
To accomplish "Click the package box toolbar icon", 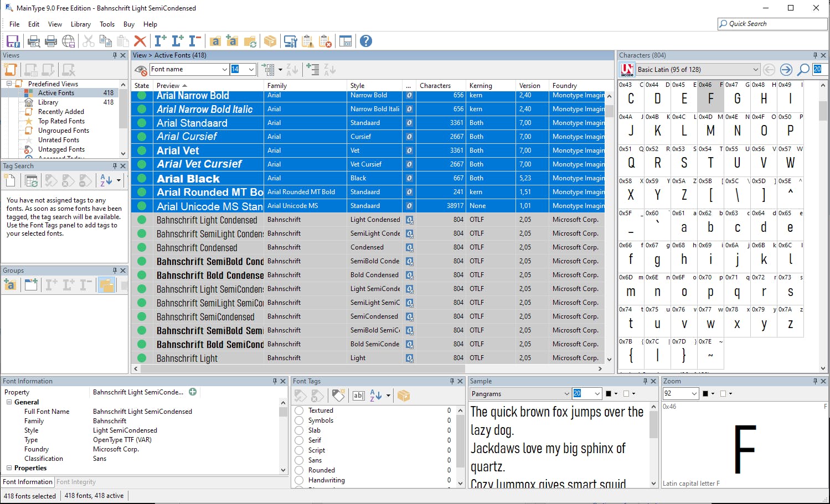I will tap(270, 41).
